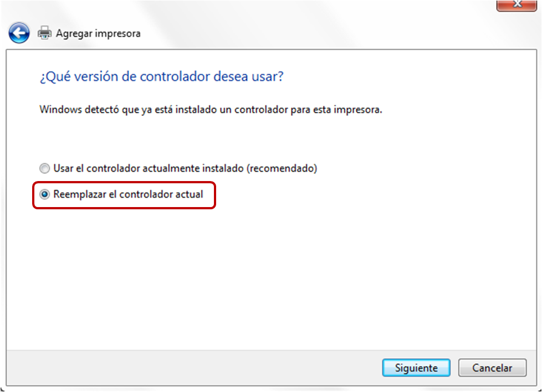Go back with the blue arrow icon
This screenshot has width=542, height=392.
click(19, 33)
